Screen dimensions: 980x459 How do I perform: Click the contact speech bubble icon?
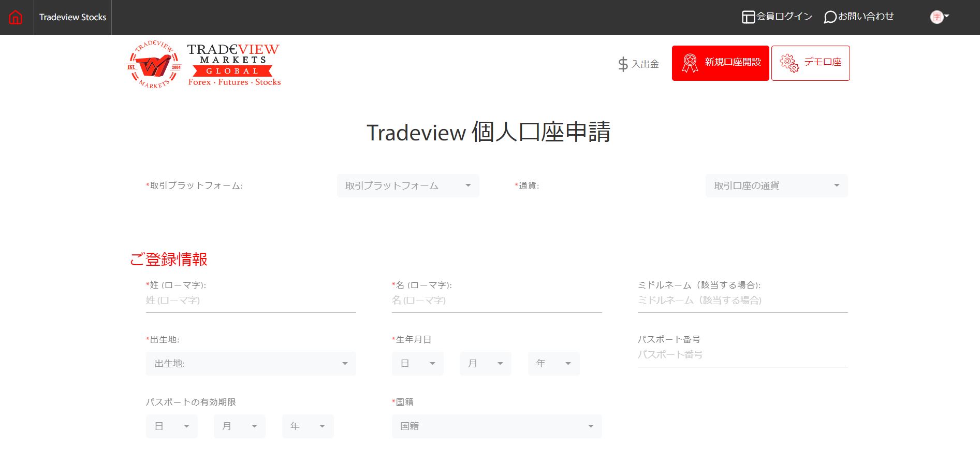830,17
